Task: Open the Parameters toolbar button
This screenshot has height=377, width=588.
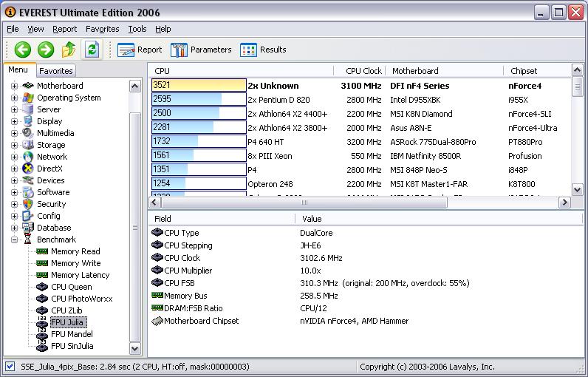Action: [x=201, y=50]
